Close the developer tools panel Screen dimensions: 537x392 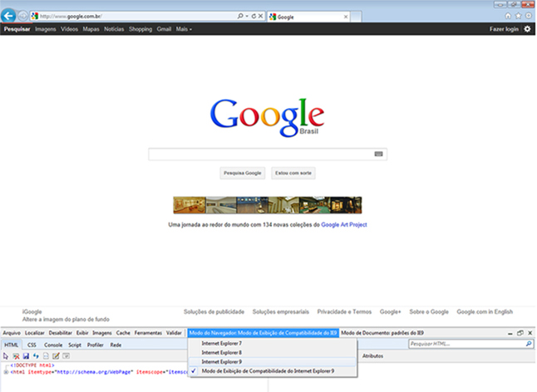pos(530,333)
